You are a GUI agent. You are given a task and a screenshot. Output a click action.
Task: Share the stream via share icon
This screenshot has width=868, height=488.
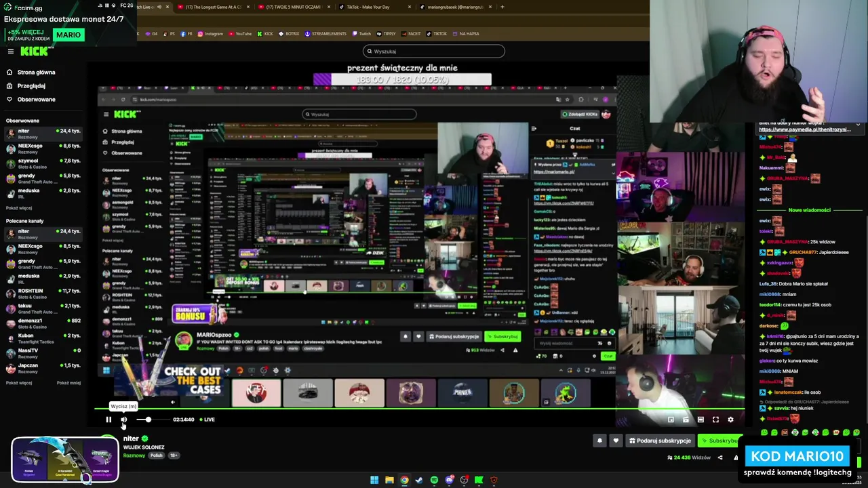719,457
